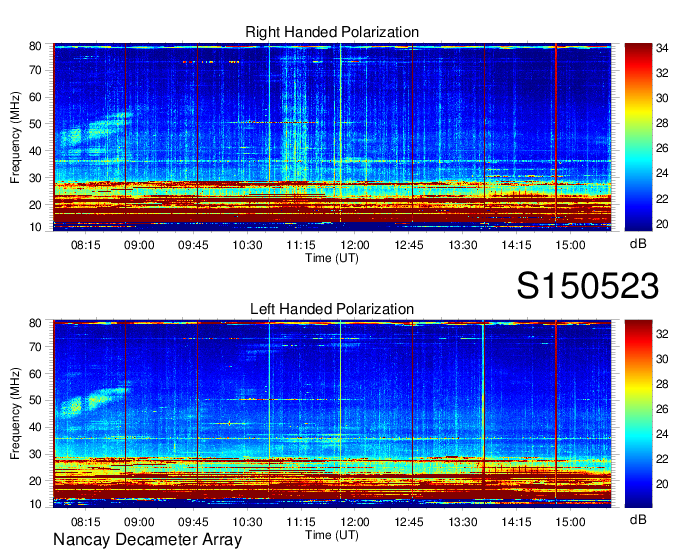680x552 pixels.
Task: Click "09:00" time tick on Right Handed plot
Action: point(139,245)
